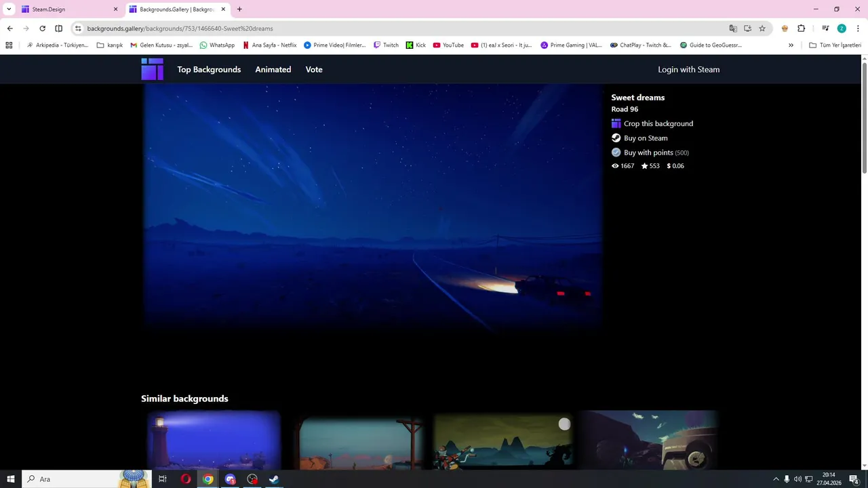Open Tüm Yer İşaretleri folder
The image size is (868, 488).
(x=835, y=45)
